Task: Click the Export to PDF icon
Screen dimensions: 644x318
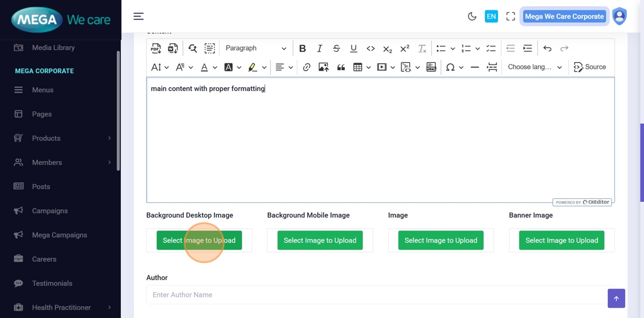Action: click(x=156, y=48)
